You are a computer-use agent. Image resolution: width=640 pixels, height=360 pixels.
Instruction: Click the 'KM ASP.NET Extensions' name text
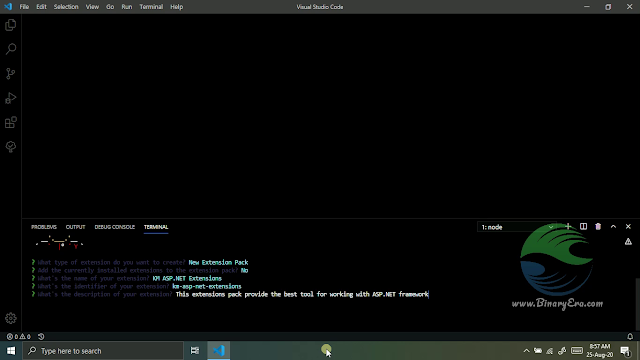[x=187, y=278]
